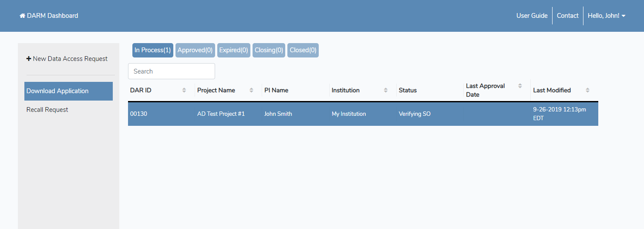This screenshot has height=229, width=644.
Task: Sort table by DAR ID sort arrows
Action: click(x=184, y=90)
